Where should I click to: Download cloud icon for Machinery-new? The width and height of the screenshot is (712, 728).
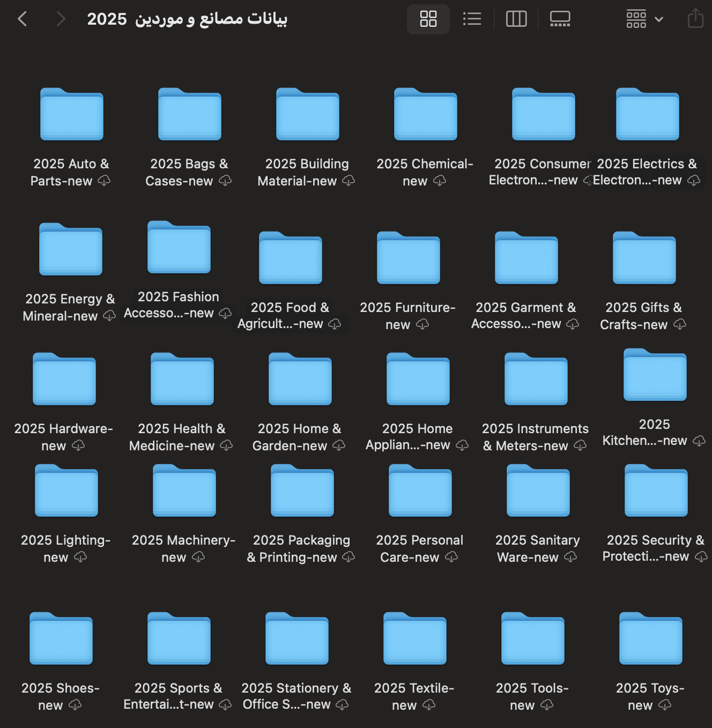198,557
